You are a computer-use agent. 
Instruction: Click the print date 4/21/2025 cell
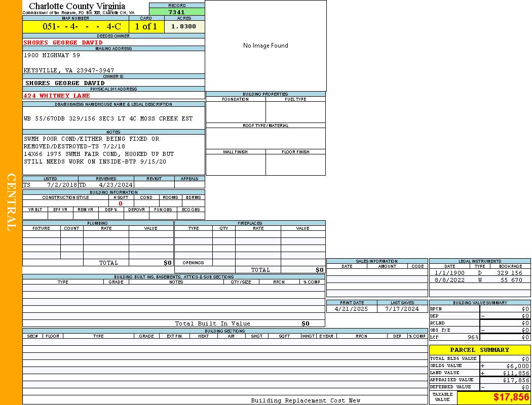click(x=349, y=309)
